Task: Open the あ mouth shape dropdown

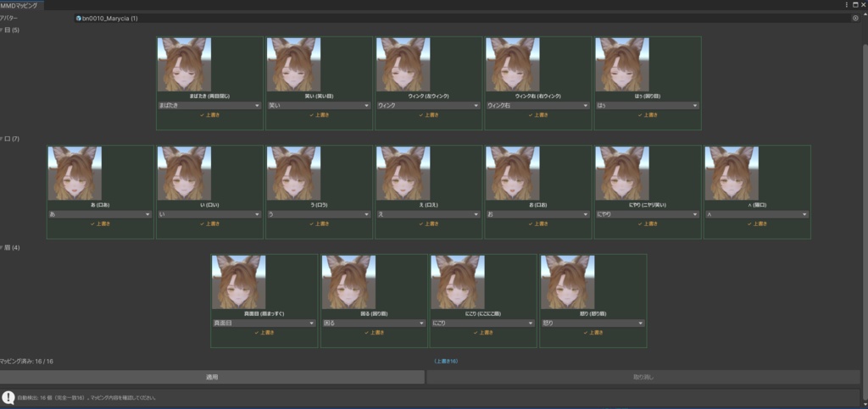Action: click(100, 214)
